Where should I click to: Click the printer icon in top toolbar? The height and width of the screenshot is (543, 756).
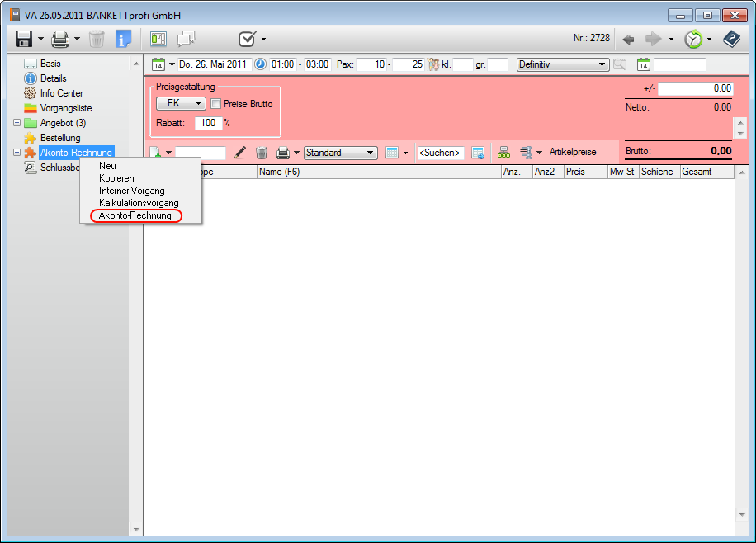point(60,39)
